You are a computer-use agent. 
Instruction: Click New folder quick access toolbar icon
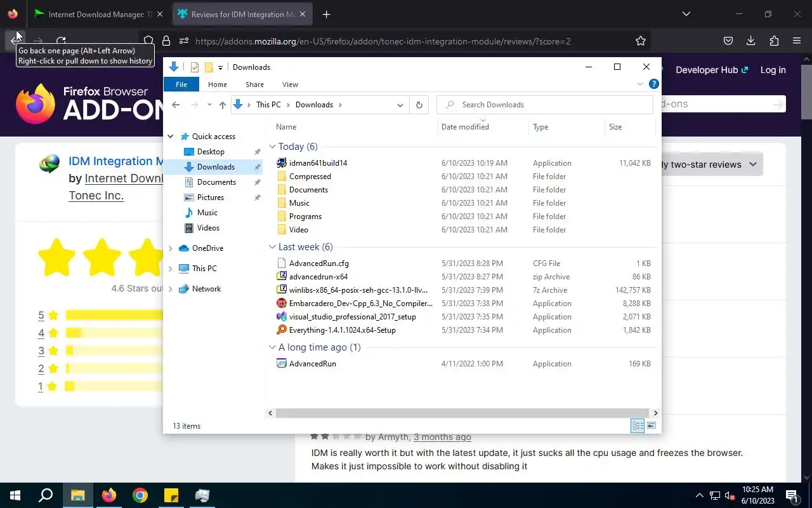pyautogui.click(x=209, y=67)
